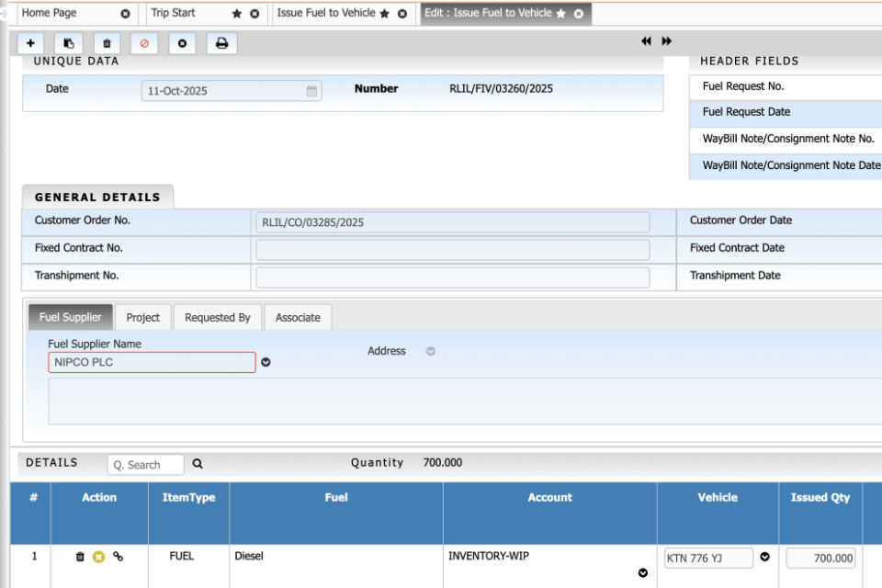Select the Associate sub-tab
Screen dimensions: 882x588
point(298,317)
